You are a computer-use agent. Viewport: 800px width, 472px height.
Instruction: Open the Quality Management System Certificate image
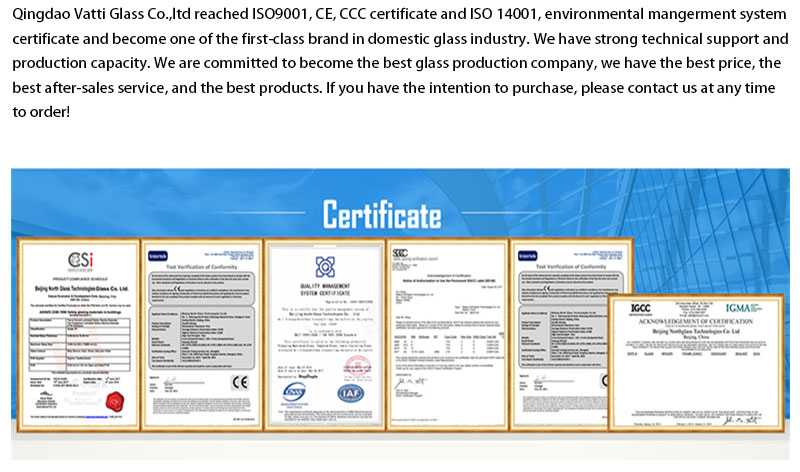coord(325,340)
